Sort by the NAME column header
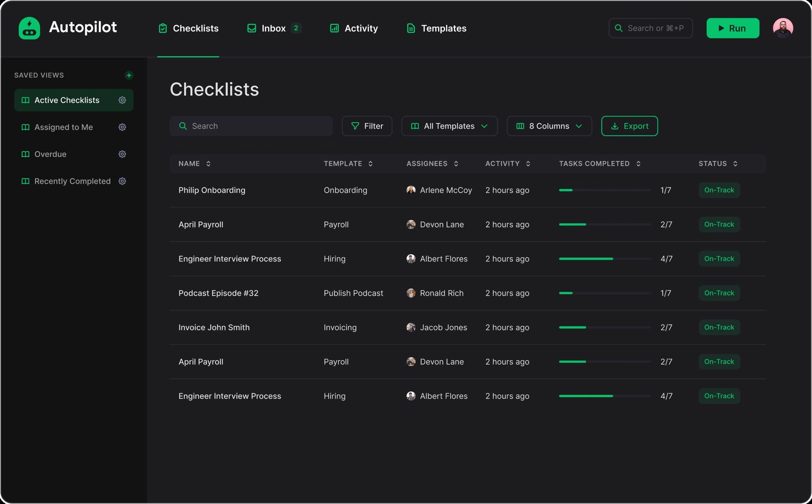This screenshot has width=812, height=504. pos(194,163)
